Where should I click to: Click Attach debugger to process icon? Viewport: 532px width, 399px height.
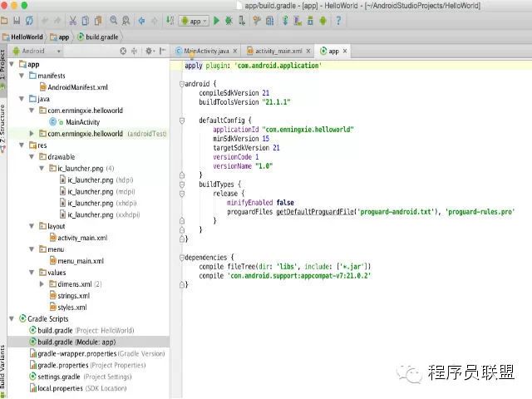[x=242, y=21]
